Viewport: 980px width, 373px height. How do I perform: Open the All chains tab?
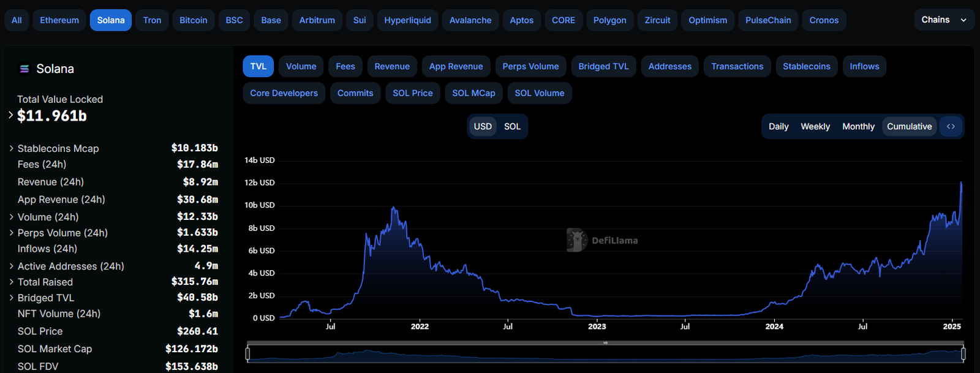click(x=17, y=20)
